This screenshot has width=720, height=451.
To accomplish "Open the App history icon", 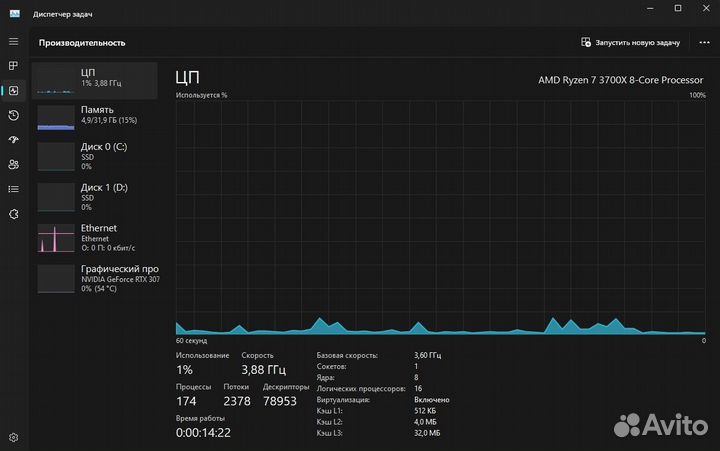I will click(13, 115).
